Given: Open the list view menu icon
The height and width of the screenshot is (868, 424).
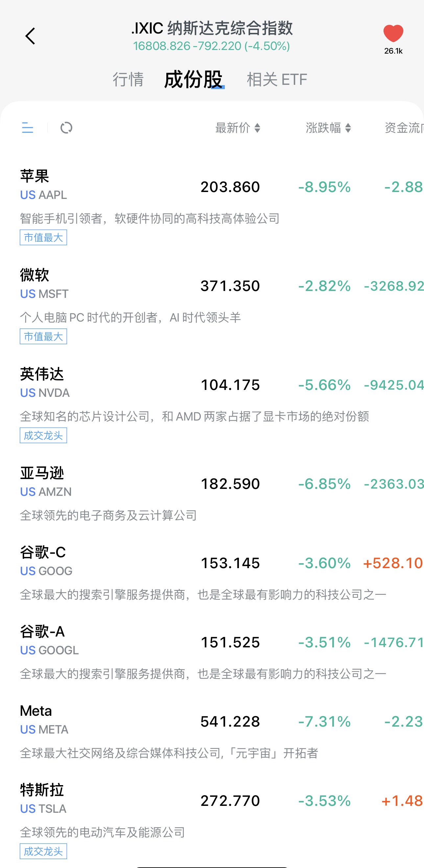Looking at the screenshot, I should pyautogui.click(x=28, y=128).
